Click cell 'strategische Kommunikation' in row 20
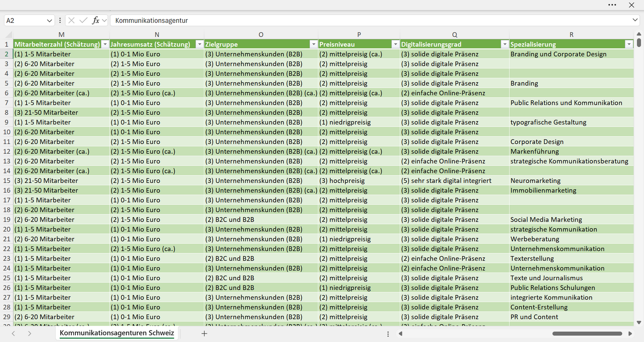The image size is (644, 342). pyautogui.click(x=571, y=229)
